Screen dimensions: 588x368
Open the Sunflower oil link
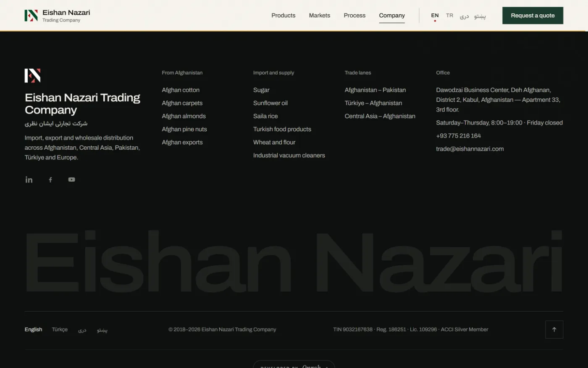coord(270,103)
